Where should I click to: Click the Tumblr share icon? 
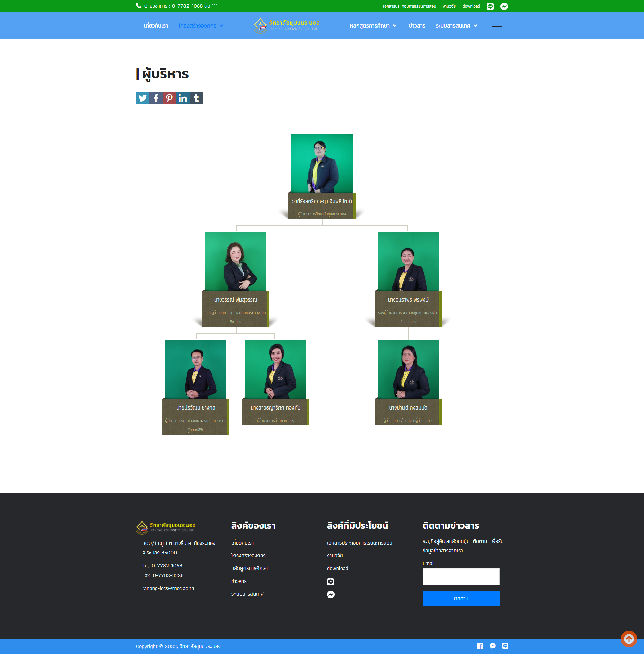[x=196, y=98]
